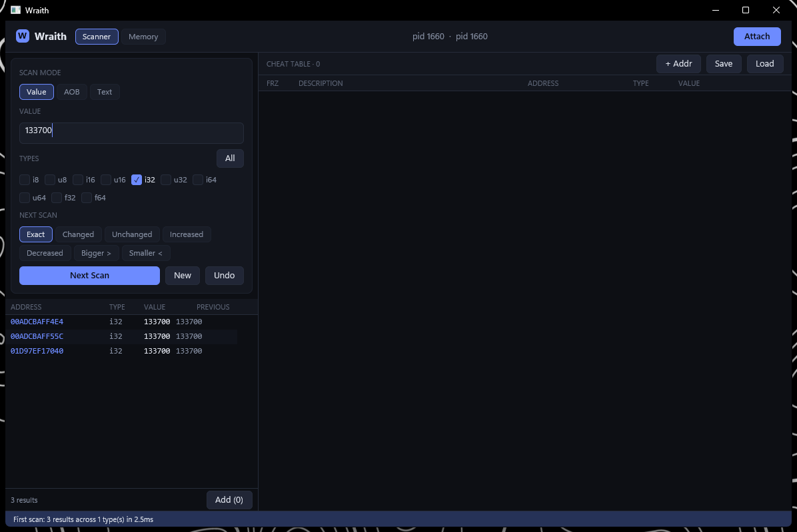Click the cheat table FRZ column header
797x532 pixels.
(273, 83)
